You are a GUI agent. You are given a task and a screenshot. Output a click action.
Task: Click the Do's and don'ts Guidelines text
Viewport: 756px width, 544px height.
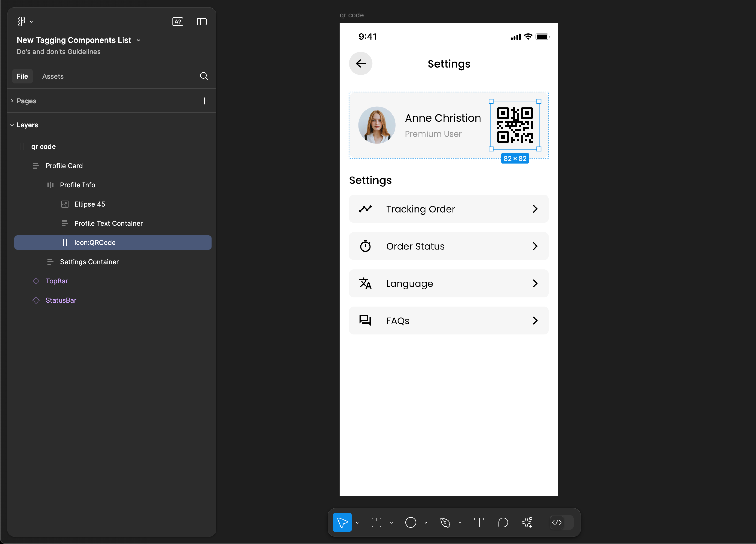(59, 52)
